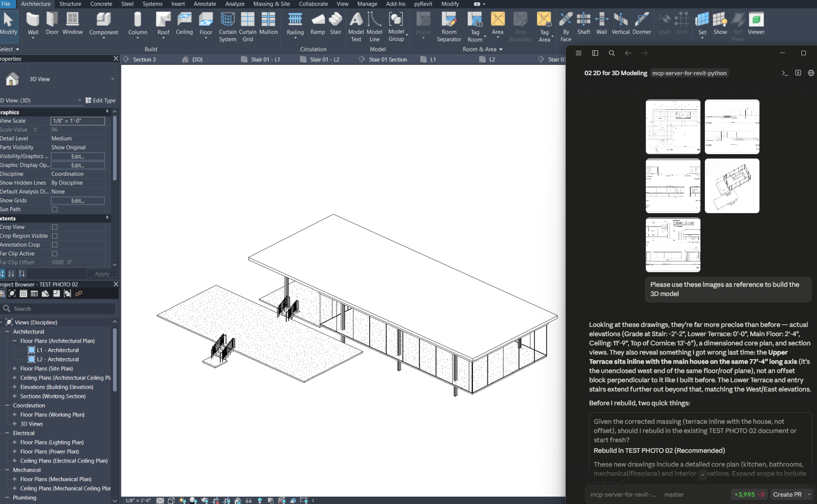Viewport: 817px width, 504px height.
Task: Open the pyRevit ribbon tab
Action: point(423,4)
